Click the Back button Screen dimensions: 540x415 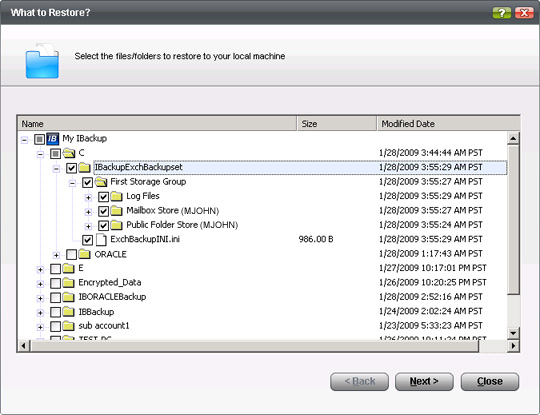[360, 382]
